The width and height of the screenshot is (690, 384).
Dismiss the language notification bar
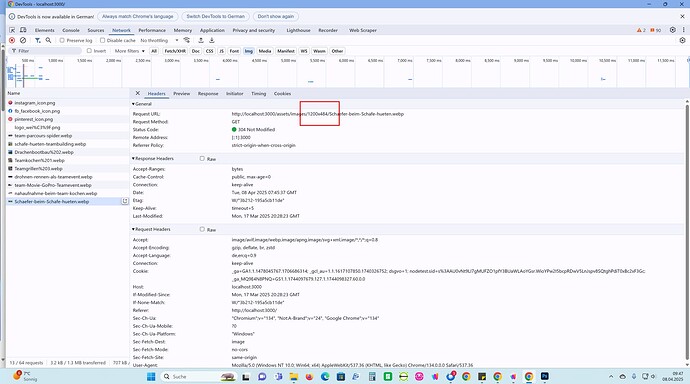point(683,16)
